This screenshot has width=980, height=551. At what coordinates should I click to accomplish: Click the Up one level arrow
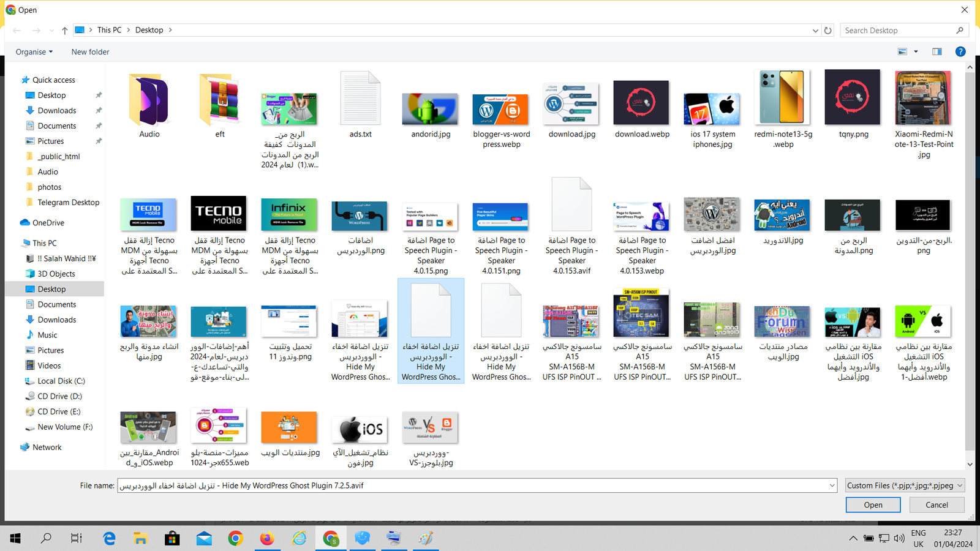[64, 31]
